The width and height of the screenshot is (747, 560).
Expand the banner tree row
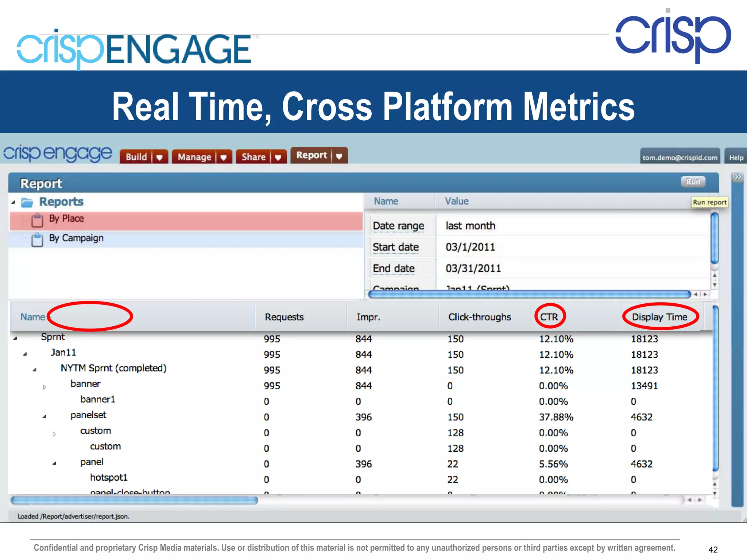(x=44, y=387)
